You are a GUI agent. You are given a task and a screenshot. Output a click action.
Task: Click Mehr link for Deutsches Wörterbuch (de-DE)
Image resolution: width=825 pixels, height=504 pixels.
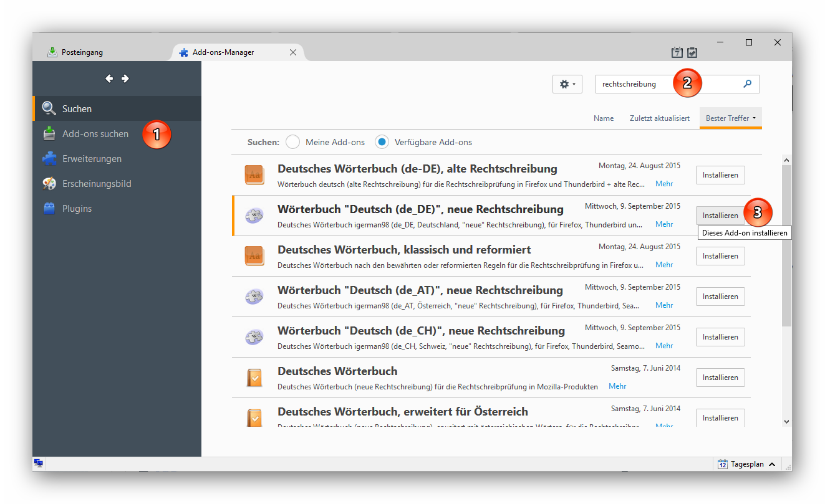664,184
